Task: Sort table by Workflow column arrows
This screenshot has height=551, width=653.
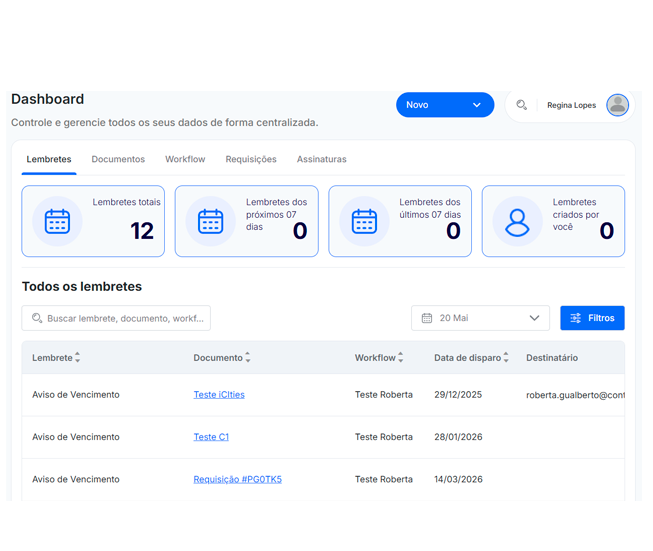Action: [401, 358]
